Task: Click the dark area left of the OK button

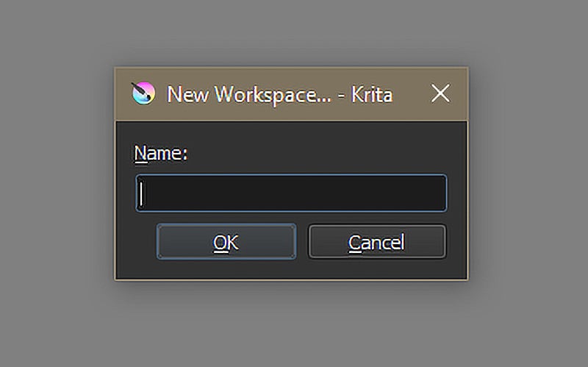Action: [x=137, y=242]
